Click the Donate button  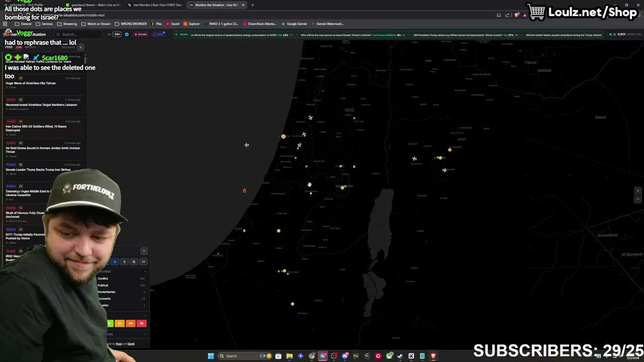click(140, 34)
